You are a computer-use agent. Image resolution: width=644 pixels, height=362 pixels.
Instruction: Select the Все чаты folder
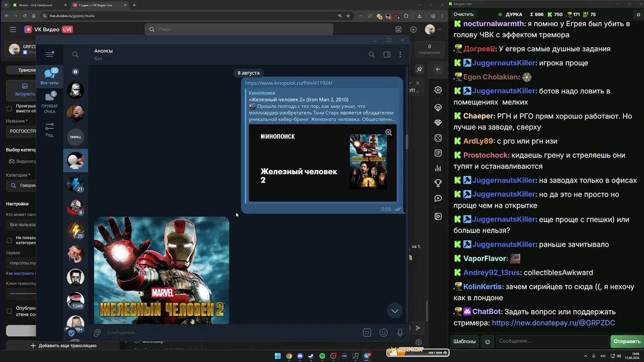click(x=49, y=77)
